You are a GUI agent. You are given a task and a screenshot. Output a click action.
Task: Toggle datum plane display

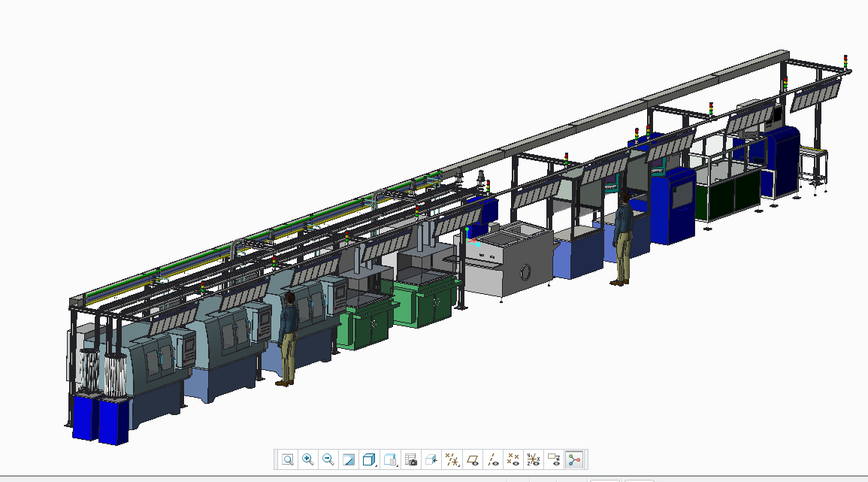pos(473,459)
